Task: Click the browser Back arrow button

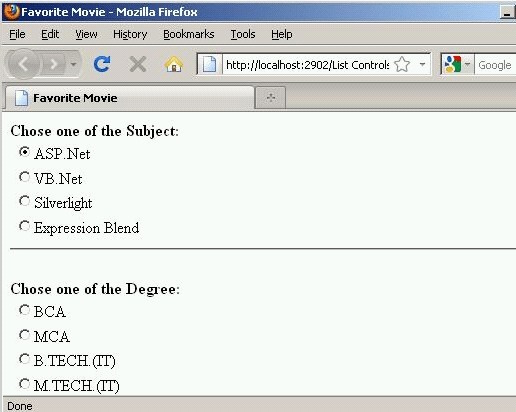Action: point(23,64)
